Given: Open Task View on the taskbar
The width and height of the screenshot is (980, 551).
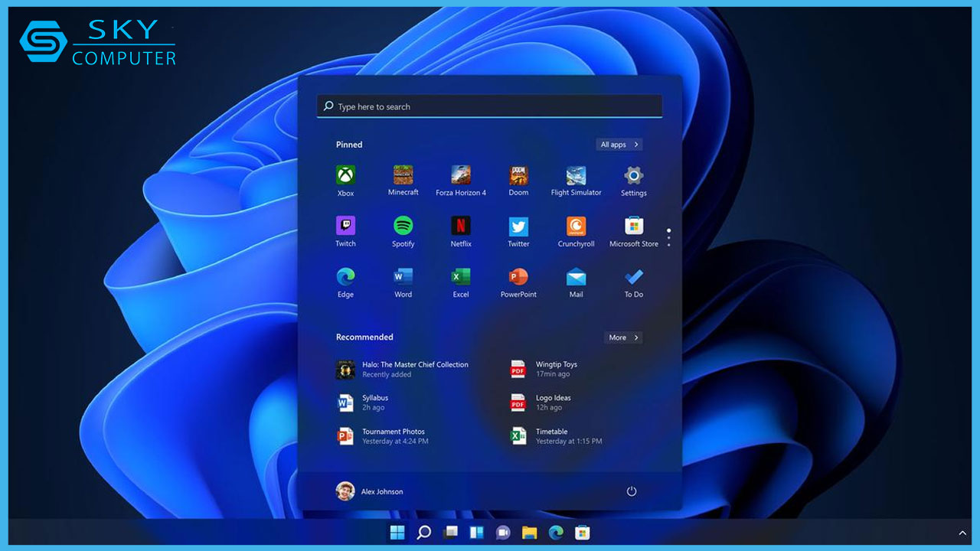Looking at the screenshot, I should pos(451,533).
